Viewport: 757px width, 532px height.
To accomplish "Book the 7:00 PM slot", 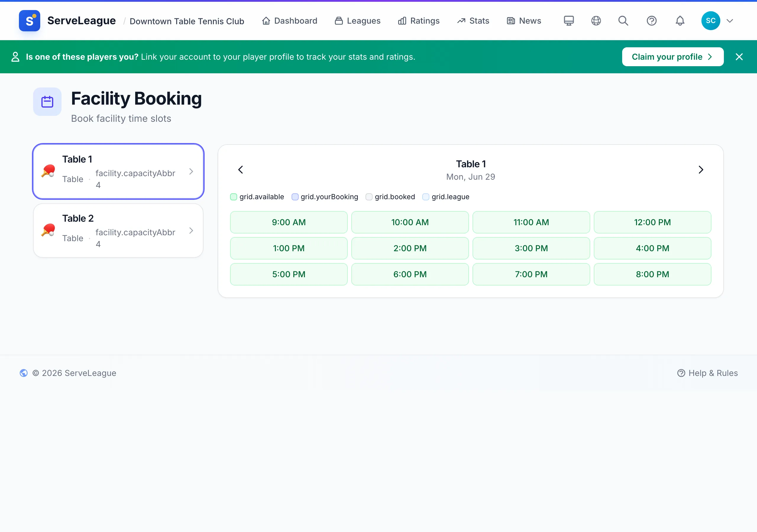I will pos(531,274).
